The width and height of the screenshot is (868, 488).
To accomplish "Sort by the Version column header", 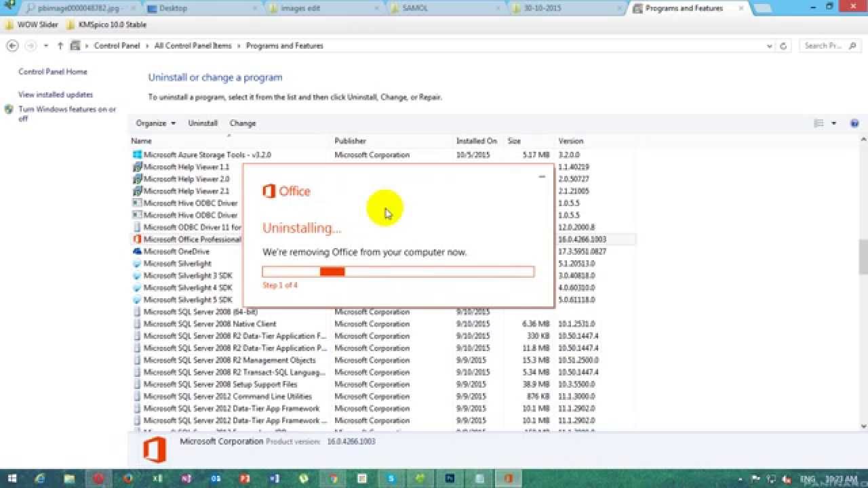I will [x=595, y=141].
